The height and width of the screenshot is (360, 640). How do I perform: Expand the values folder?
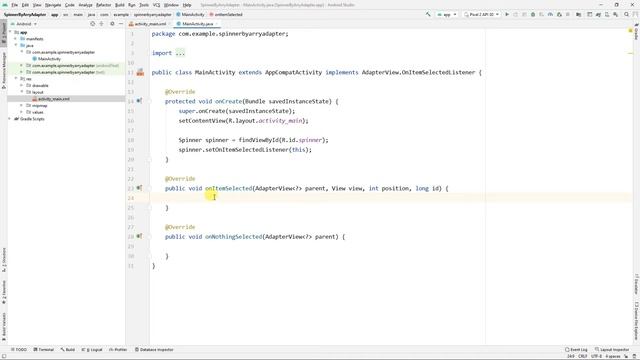click(22, 112)
